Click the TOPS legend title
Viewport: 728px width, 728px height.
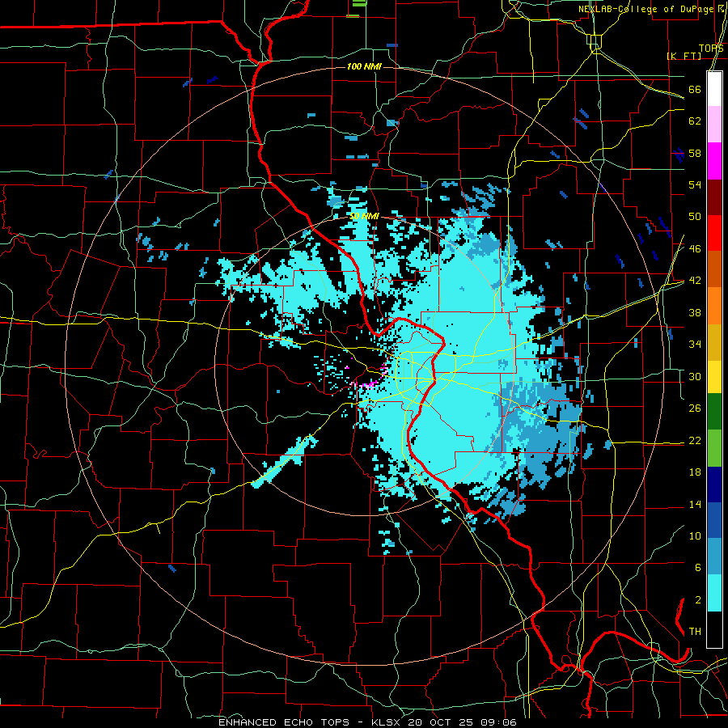pos(711,49)
